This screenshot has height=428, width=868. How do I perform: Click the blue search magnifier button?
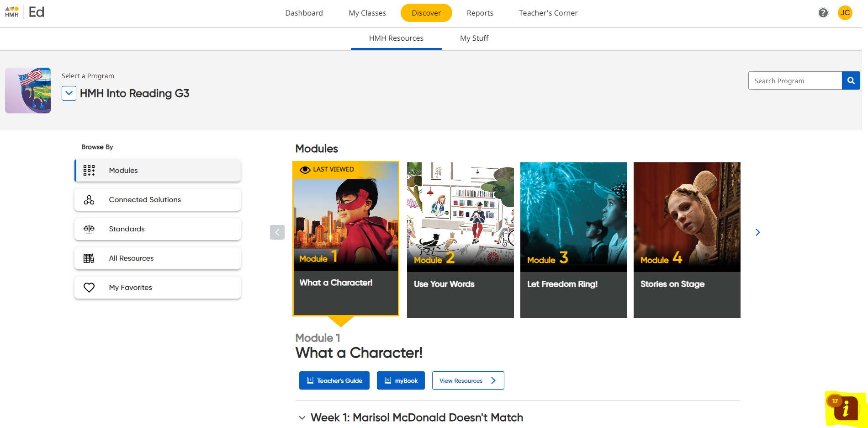coord(851,81)
